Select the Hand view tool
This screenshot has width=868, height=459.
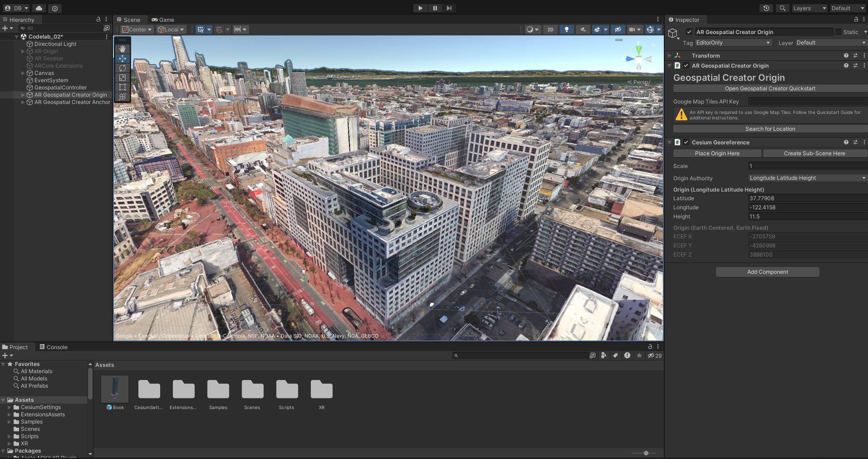(x=123, y=49)
